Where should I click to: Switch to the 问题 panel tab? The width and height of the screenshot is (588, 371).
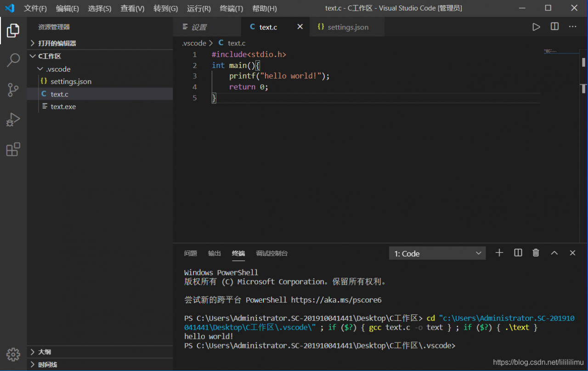point(190,253)
